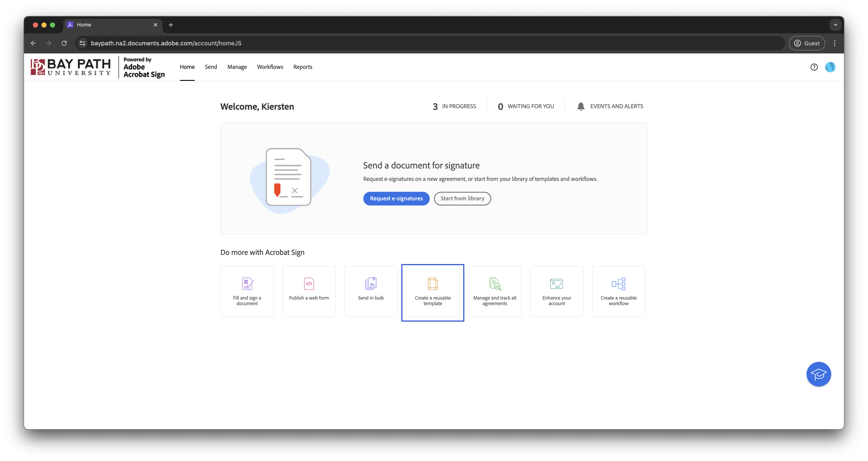Viewport: 868px width, 461px height.
Task: Open the user profile avatar menu
Action: pos(830,67)
